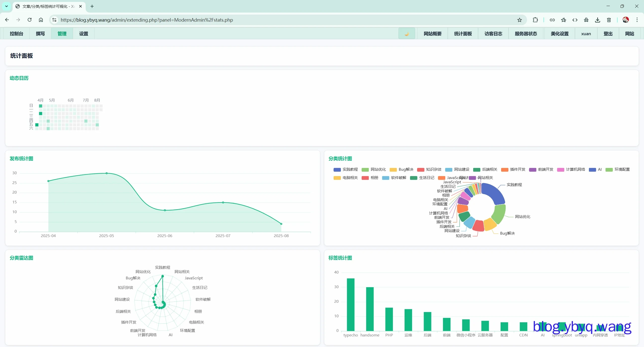View site information beside the URL

(54, 20)
